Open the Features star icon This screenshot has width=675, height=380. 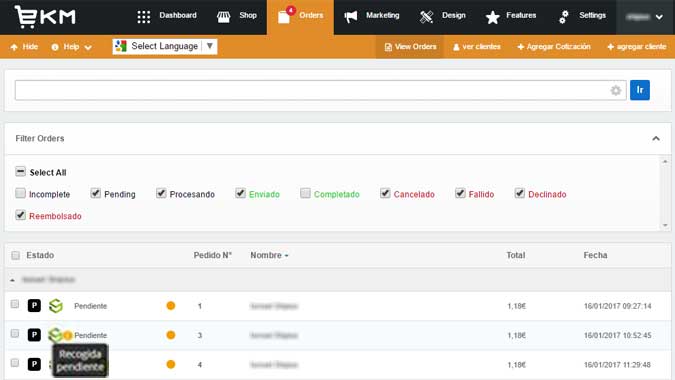[x=492, y=17]
